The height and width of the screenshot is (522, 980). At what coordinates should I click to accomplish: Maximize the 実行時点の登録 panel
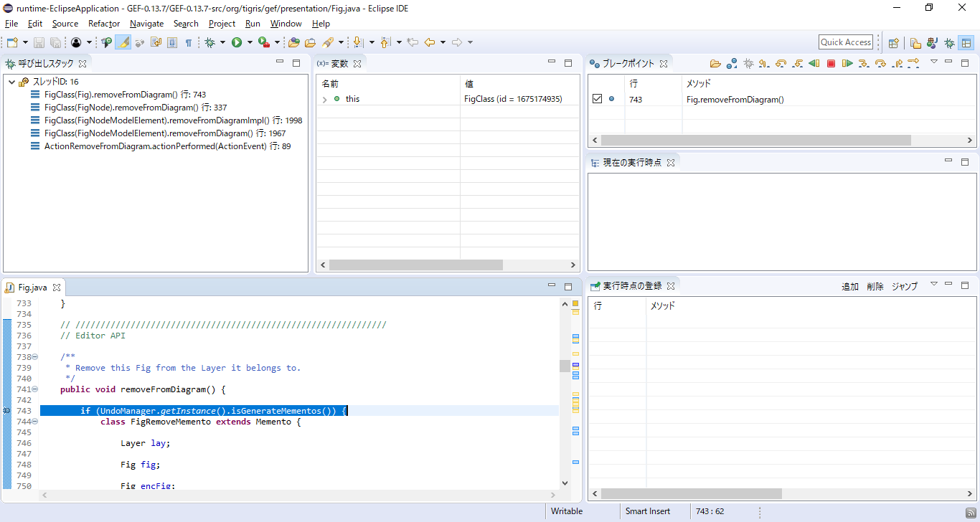[x=965, y=285]
